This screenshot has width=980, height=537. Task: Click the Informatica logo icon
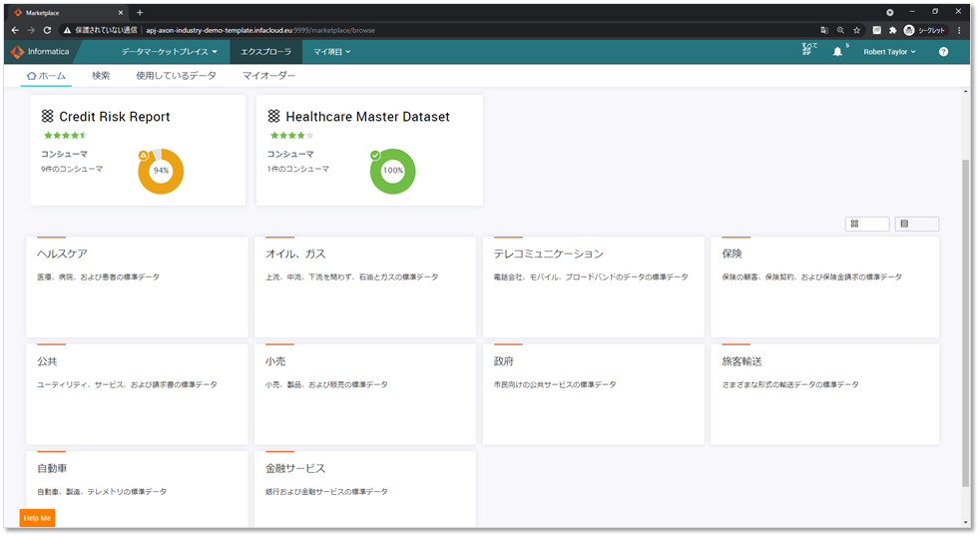click(x=17, y=52)
